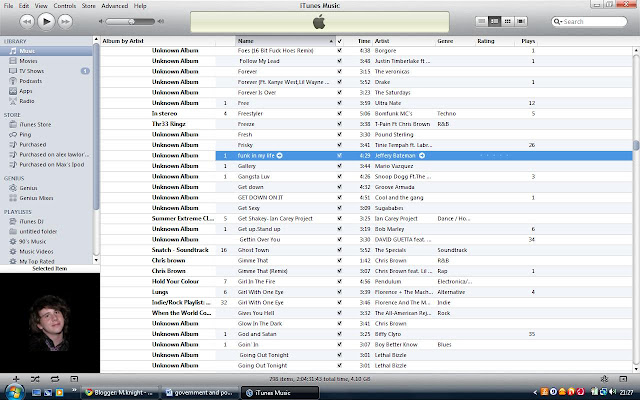Switch to song list view
The image size is (640, 400).
[482, 21]
